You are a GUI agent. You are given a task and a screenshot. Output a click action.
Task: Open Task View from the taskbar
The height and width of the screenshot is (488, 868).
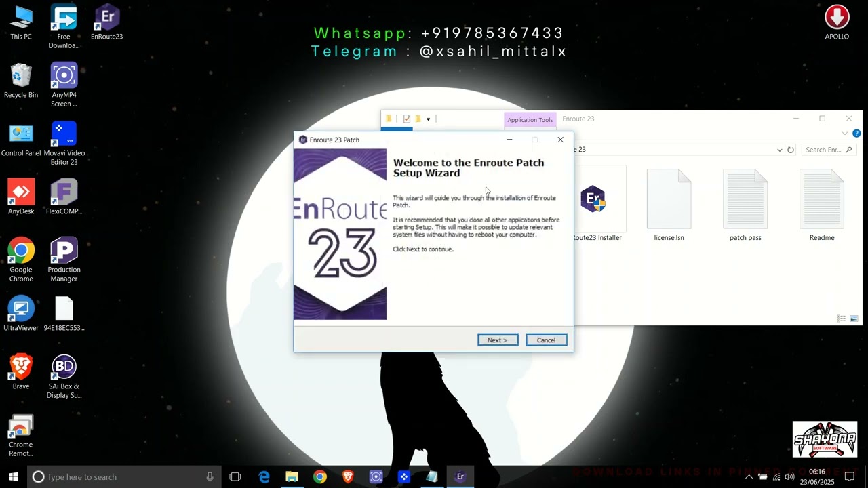[x=235, y=476]
